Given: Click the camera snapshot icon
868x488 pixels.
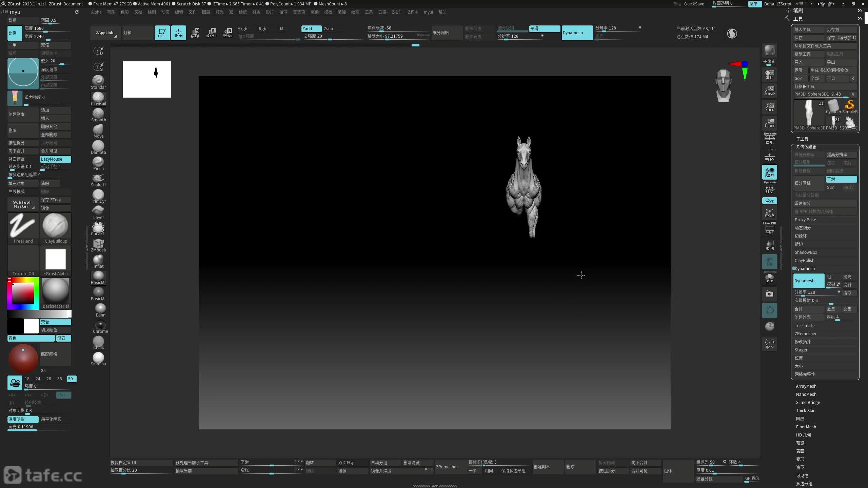Looking at the screenshot, I should [769, 294].
